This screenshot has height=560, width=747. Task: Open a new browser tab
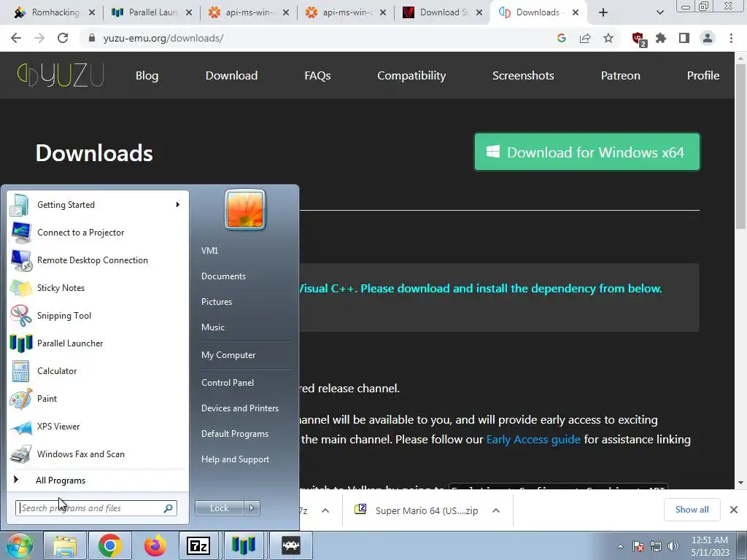(x=603, y=13)
